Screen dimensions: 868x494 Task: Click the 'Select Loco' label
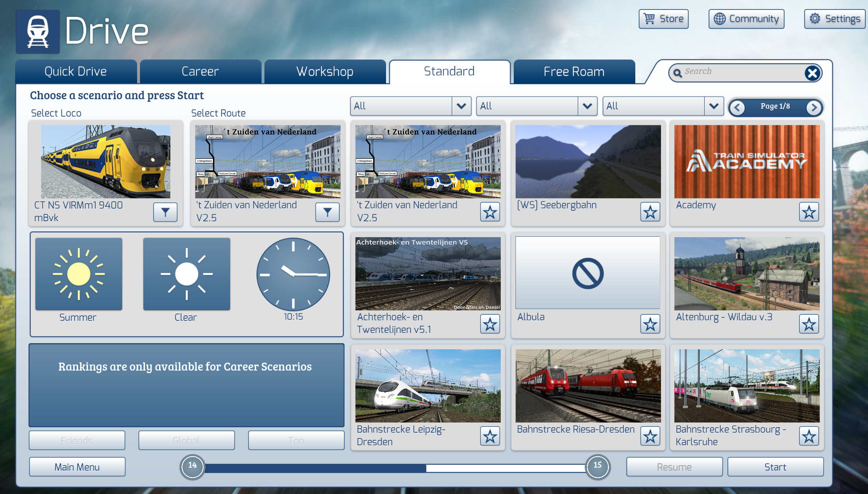56,113
